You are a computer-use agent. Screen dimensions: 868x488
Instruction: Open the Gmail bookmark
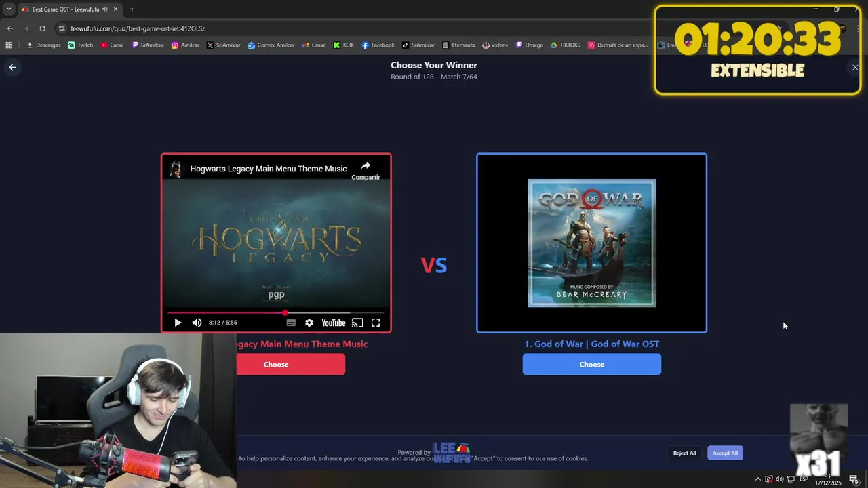coord(313,45)
